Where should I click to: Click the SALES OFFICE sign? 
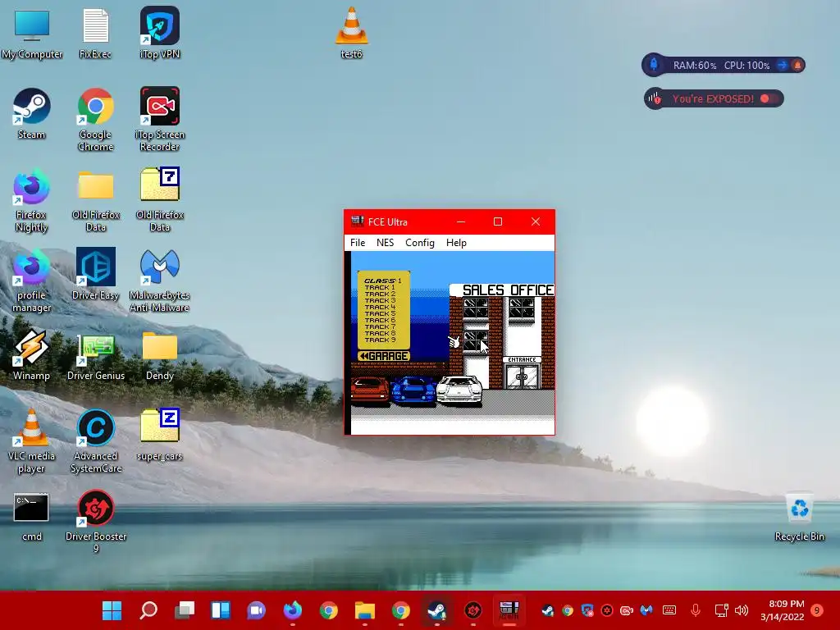(x=507, y=290)
